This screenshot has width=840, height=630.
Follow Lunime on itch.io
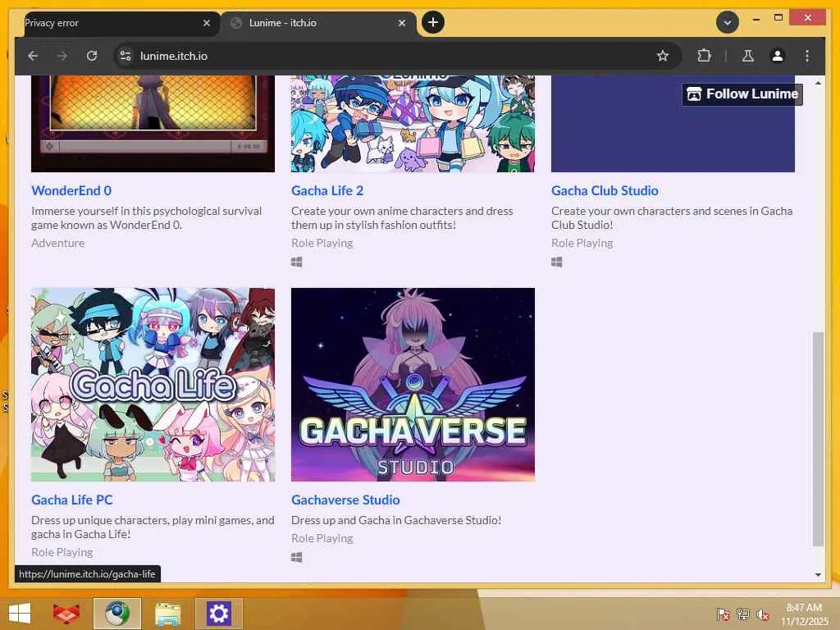point(742,94)
